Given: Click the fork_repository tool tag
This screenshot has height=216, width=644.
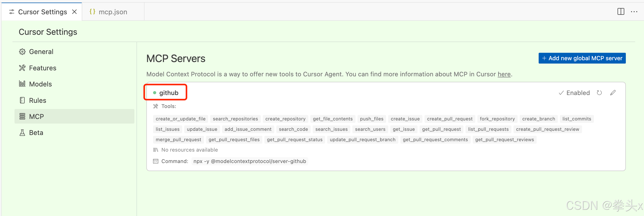Looking at the screenshot, I should pyautogui.click(x=497, y=119).
